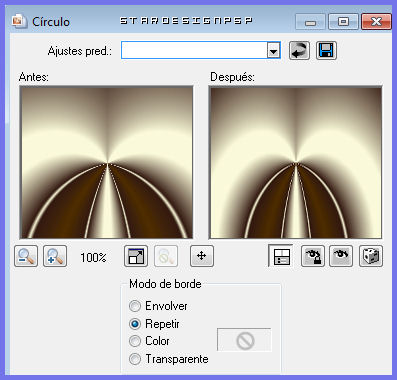Click the save preset floppy icon
Image resolution: width=397 pixels, height=380 pixels.
point(326,51)
